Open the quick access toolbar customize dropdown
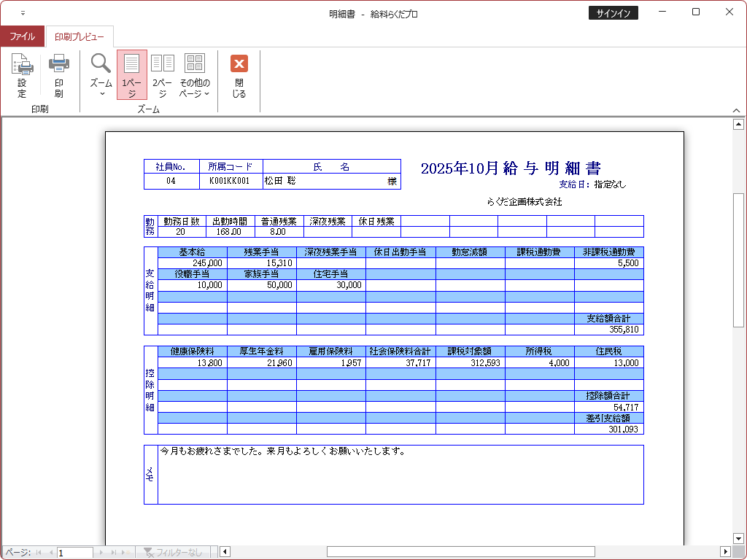 (23, 13)
